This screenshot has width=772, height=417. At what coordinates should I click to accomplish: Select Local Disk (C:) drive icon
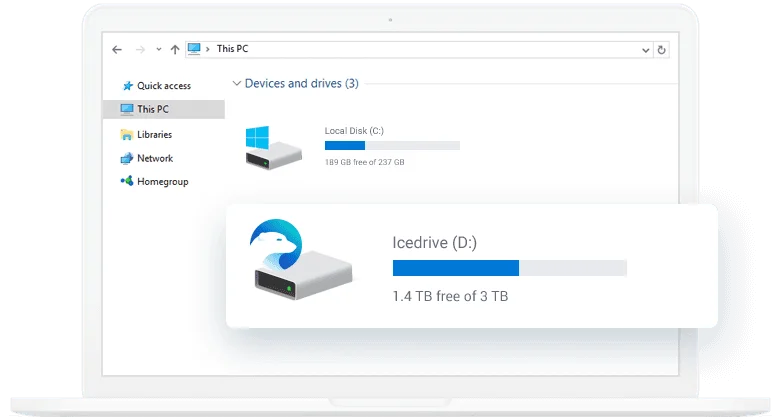(x=273, y=147)
